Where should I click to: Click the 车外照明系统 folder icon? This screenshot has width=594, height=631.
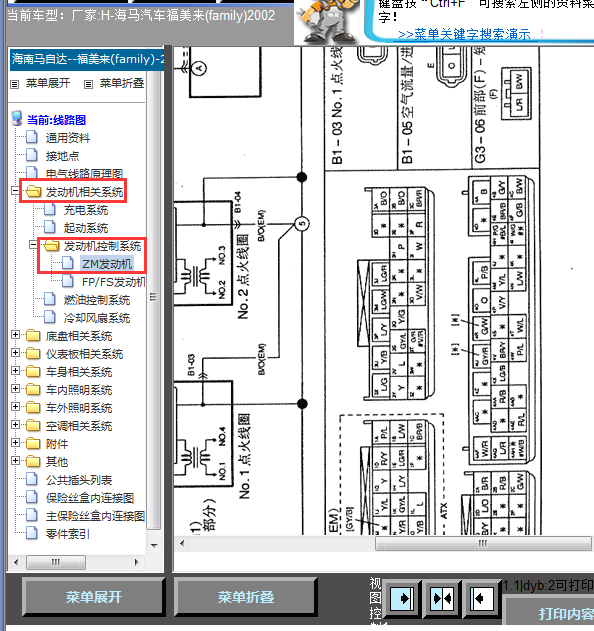33,408
